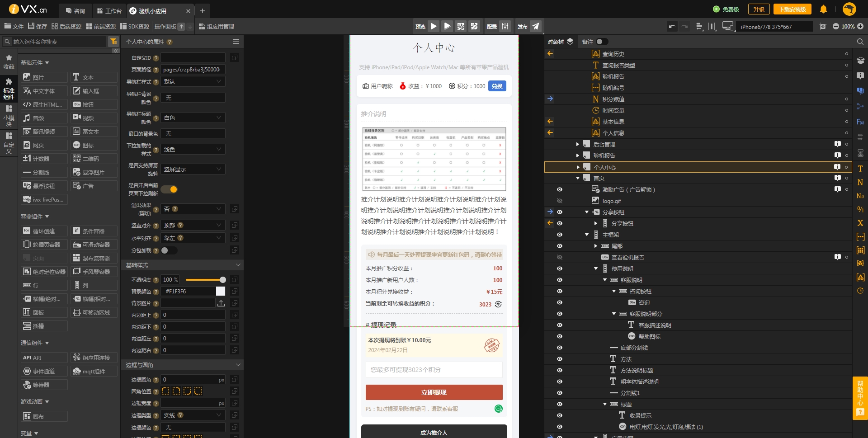
Task: Toggle page pull-down refresh switch
Action: click(x=170, y=189)
